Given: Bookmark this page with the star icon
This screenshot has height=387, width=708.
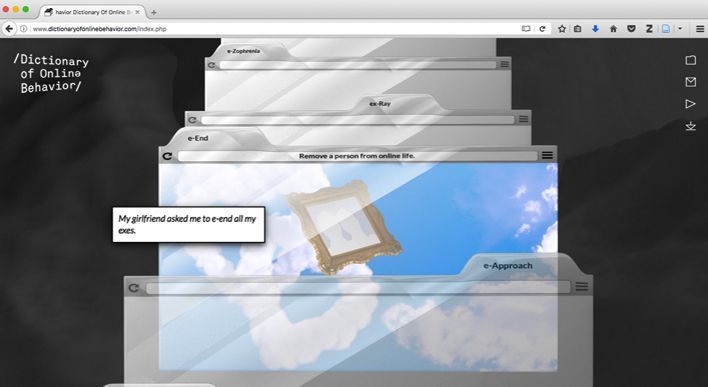Looking at the screenshot, I should [x=562, y=29].
